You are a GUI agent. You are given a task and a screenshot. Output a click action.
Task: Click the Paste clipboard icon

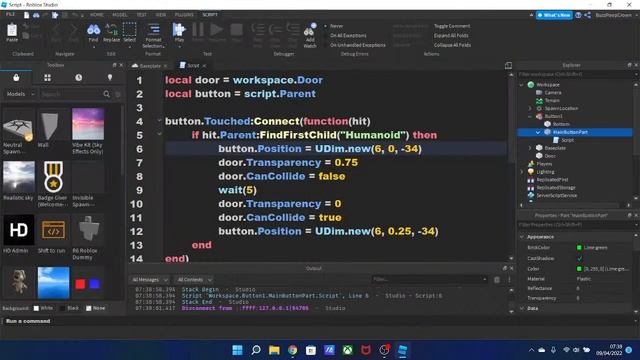point(12,30)
